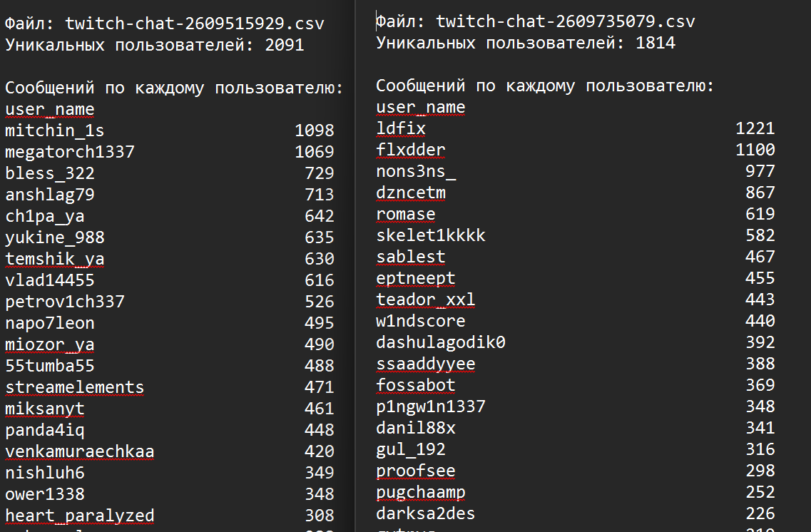Screen dimensions: 811x532
Task: Click the username skelet1kkkk
Action: [430, 235]
